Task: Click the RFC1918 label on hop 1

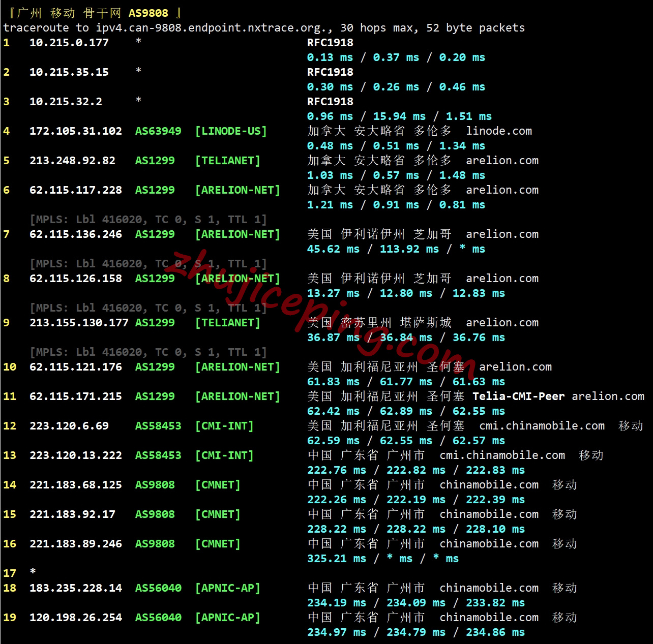Action: [330, 43]
